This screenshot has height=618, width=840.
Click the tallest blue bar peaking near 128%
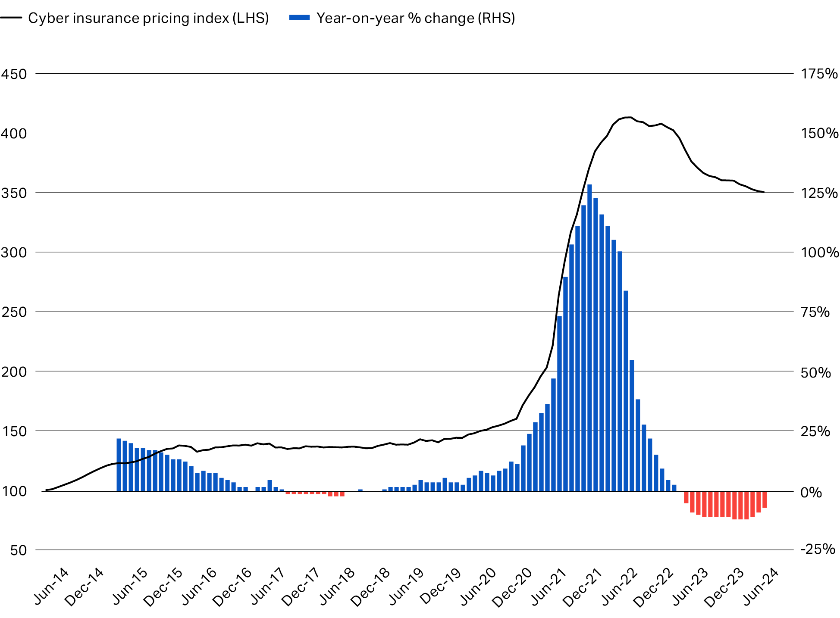tap(589, 338)
